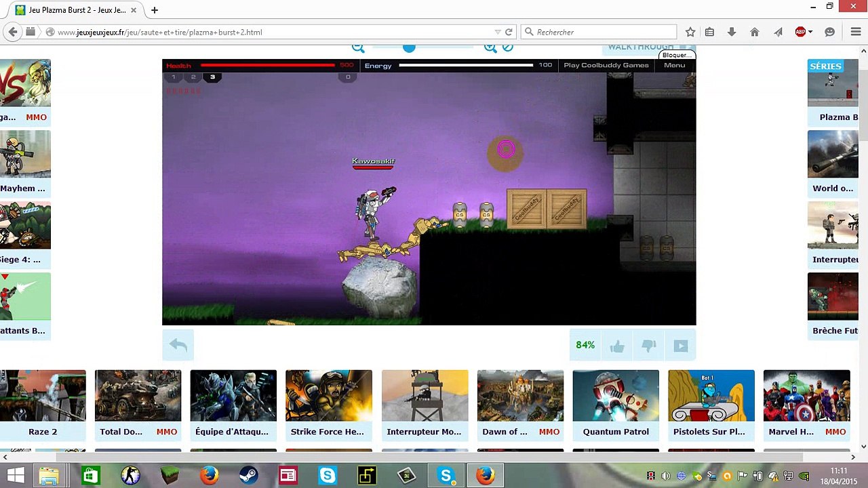This screenshot has height=488, width=868.
Task: Open a new tab with the plus button
Action: (155, 10)
